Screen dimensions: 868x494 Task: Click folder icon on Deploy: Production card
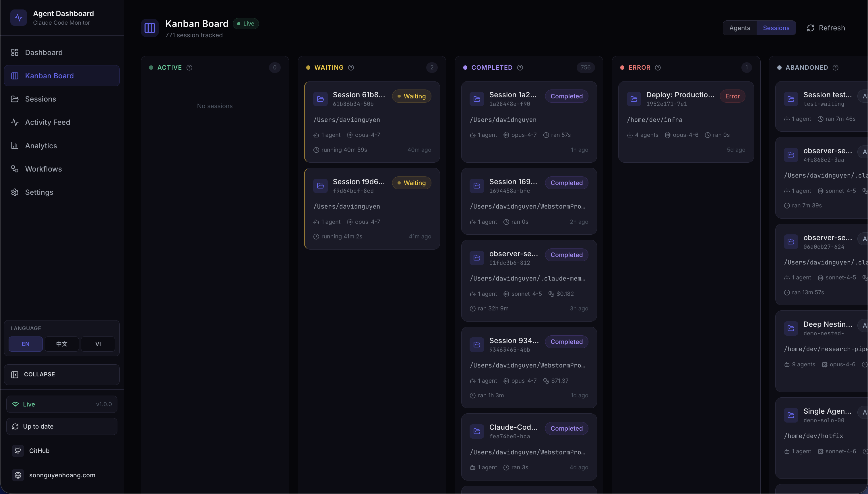(x=634, y=99)
